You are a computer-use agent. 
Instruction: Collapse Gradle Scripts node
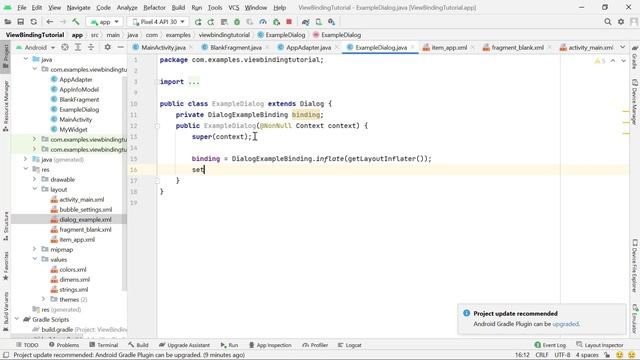click(17, 319)
